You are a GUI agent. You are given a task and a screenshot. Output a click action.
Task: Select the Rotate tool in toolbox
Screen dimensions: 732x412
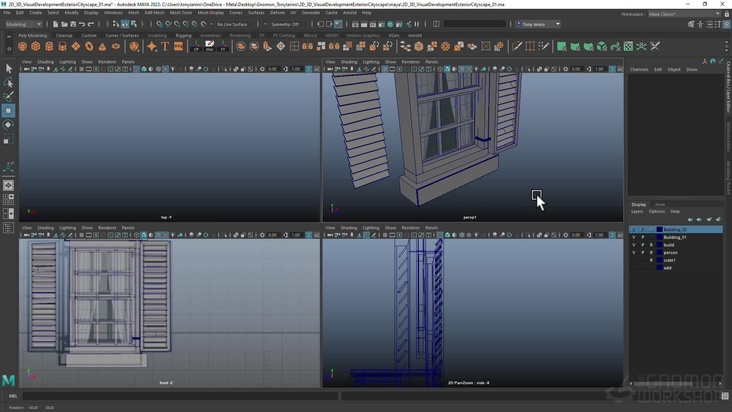pos(8,125)
